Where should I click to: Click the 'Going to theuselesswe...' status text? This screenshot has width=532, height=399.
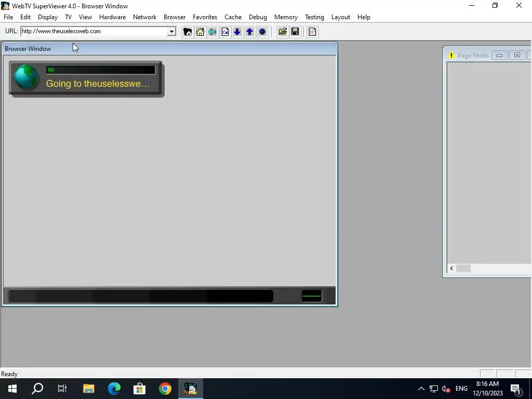coord(98,84)
